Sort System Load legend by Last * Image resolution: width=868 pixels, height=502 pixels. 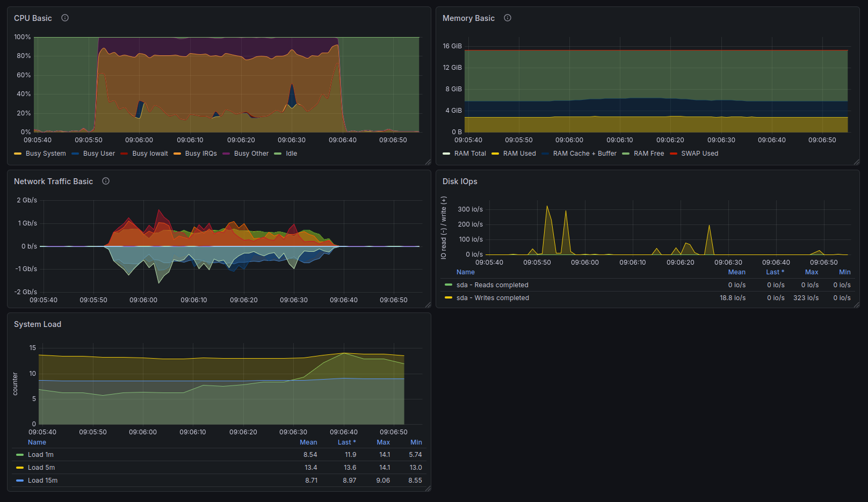tap(347, 442)
